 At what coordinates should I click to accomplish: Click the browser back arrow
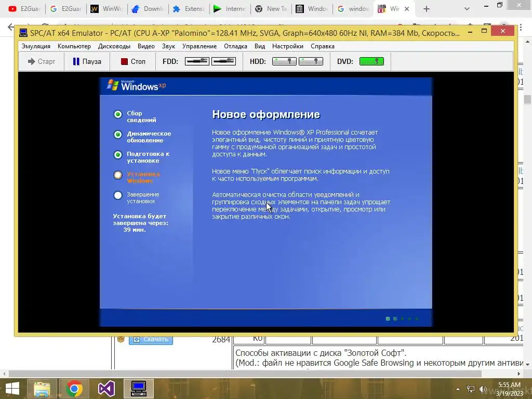click(11, 27)
